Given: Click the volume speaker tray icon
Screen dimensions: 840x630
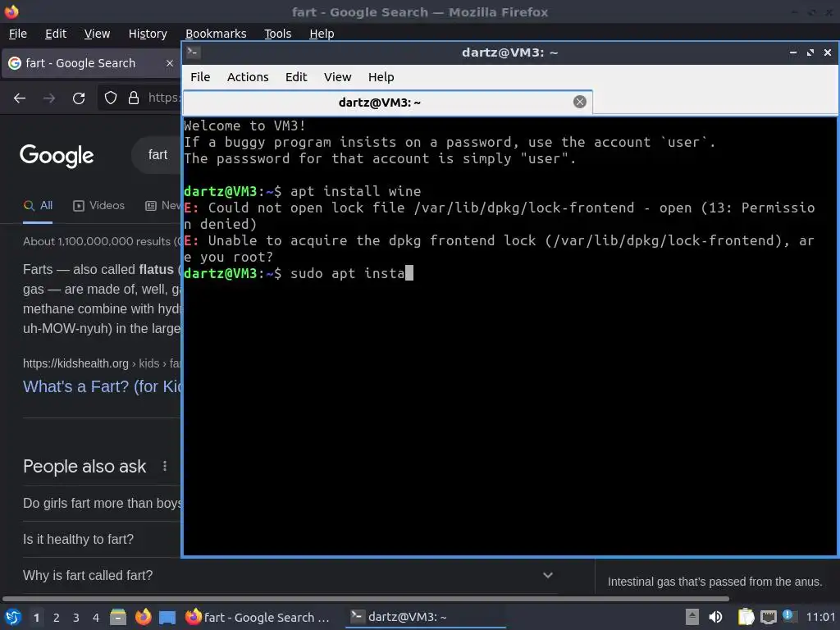Looking at the screenshot, I should pos(715,617).
